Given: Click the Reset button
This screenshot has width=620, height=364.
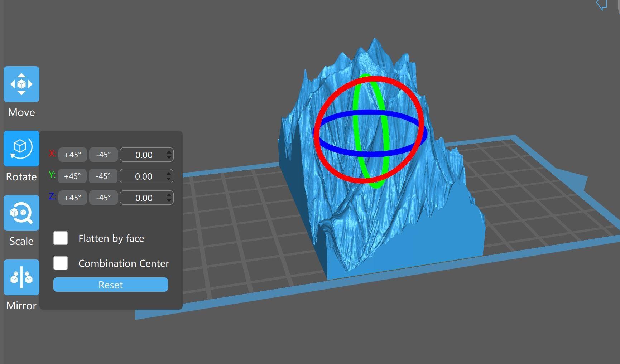Looking at the screenshot, I should 110,285.
